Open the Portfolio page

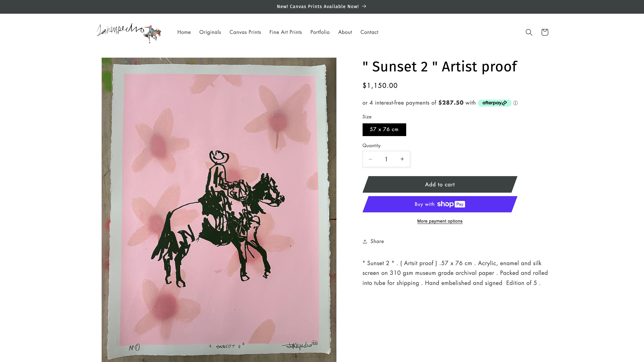click(320, 32)
